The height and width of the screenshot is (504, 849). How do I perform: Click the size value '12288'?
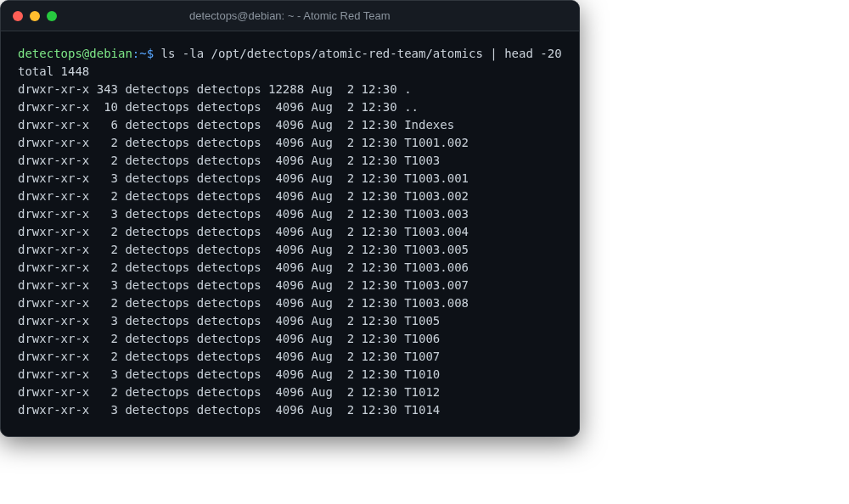tap(286, 89)
